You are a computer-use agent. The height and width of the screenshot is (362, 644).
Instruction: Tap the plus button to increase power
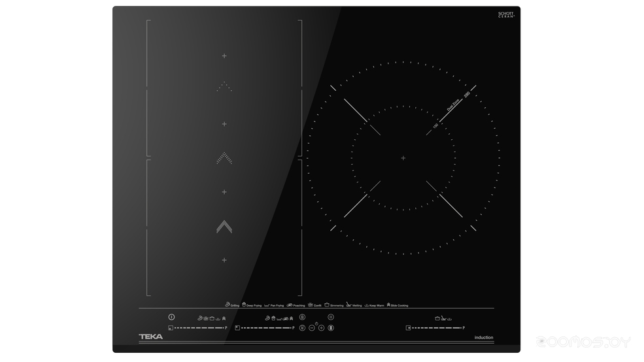tap(321, 327)
